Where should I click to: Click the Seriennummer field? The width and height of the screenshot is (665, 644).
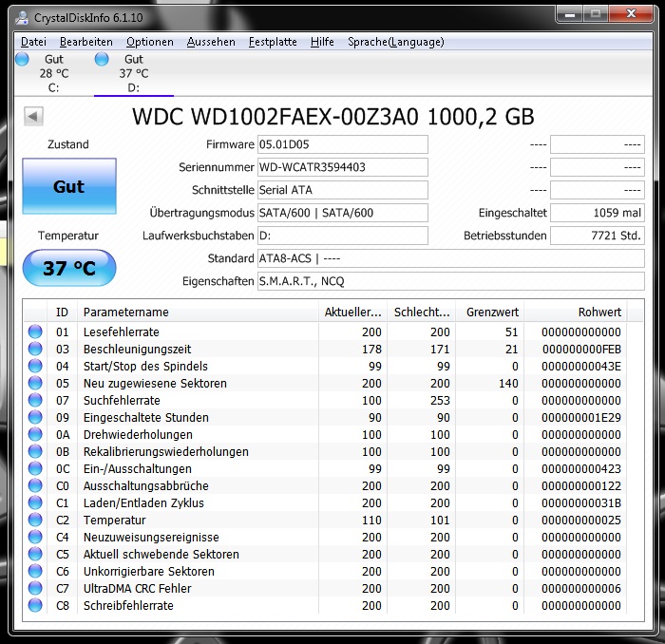click(x=343, y=167)
